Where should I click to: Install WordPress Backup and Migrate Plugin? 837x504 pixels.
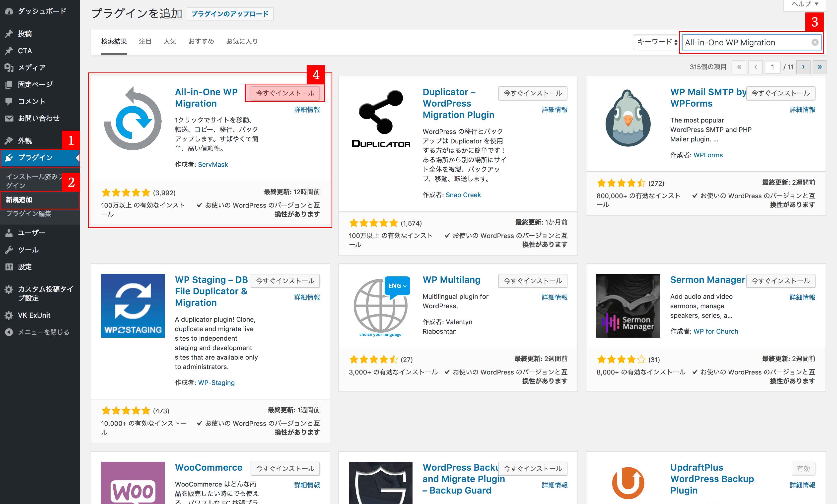tap(533, 469)
